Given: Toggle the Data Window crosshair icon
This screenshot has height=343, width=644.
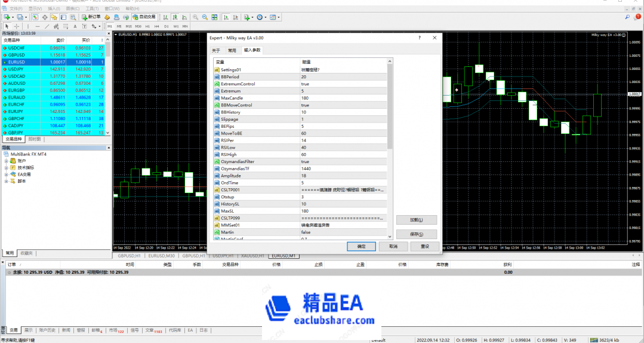Looking at the screenshot, I should (45, 17).
